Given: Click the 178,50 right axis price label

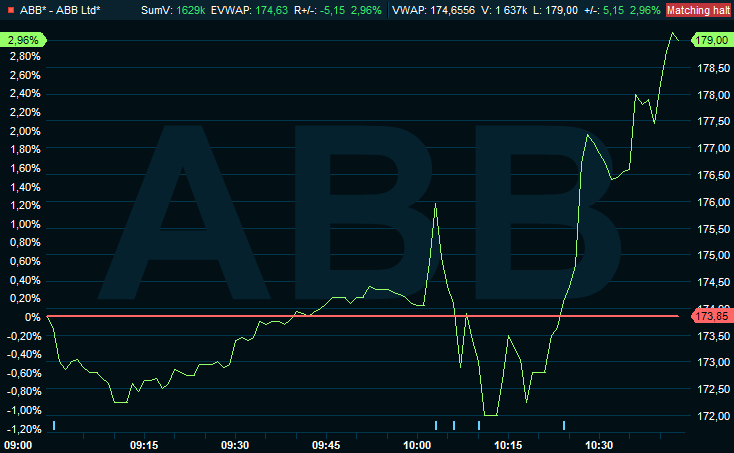Looking at the screenshot, I should pos(713,68).
